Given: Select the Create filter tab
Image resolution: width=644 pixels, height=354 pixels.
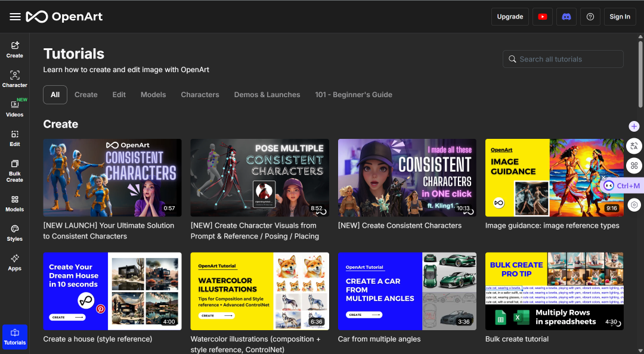Looking at the screenshot, I should click(86, 95).
